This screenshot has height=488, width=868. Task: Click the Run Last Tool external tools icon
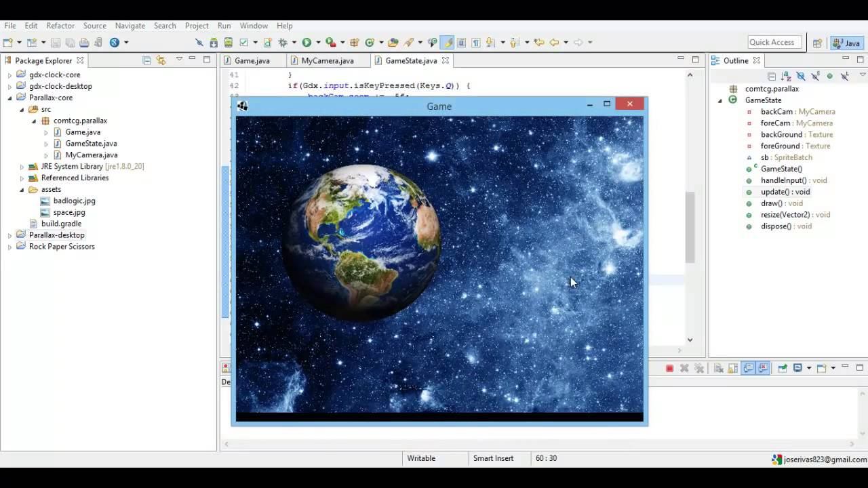(330, 42)
